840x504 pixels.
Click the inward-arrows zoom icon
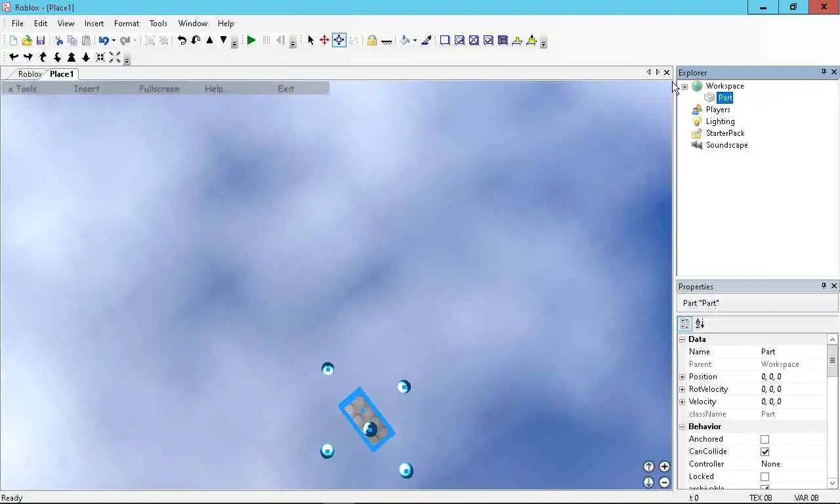click(100, 58)
